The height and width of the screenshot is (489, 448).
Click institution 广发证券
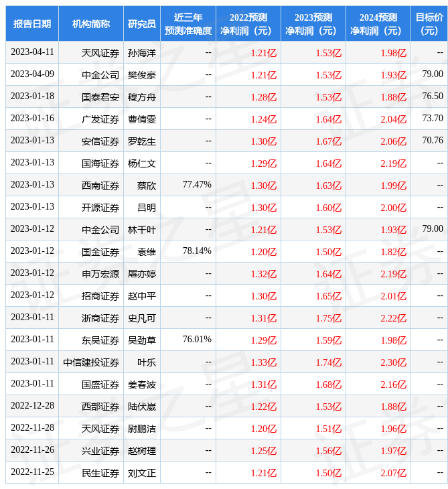pyautogui.click(x=100, y=119)
